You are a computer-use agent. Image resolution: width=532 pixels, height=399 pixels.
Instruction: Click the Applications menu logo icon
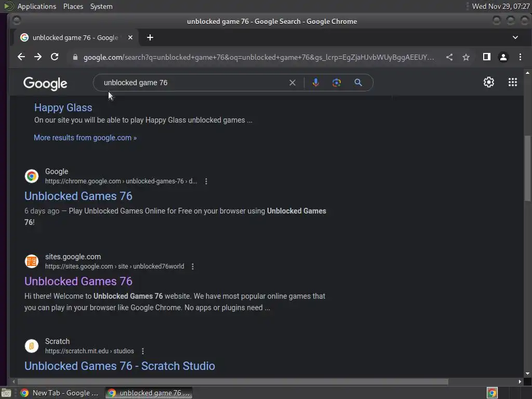pyautogui.click(x=8, y=6)
